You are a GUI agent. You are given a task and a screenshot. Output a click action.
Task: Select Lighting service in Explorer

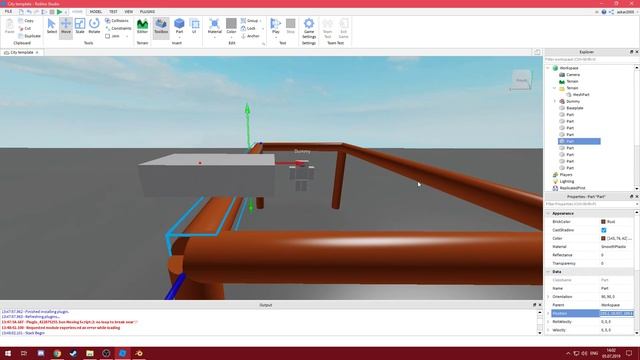[567, 181]
